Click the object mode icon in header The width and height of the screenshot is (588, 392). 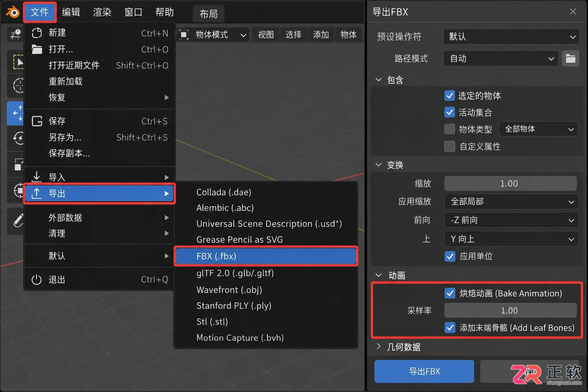pyautogui.click(x=184, y=35)
